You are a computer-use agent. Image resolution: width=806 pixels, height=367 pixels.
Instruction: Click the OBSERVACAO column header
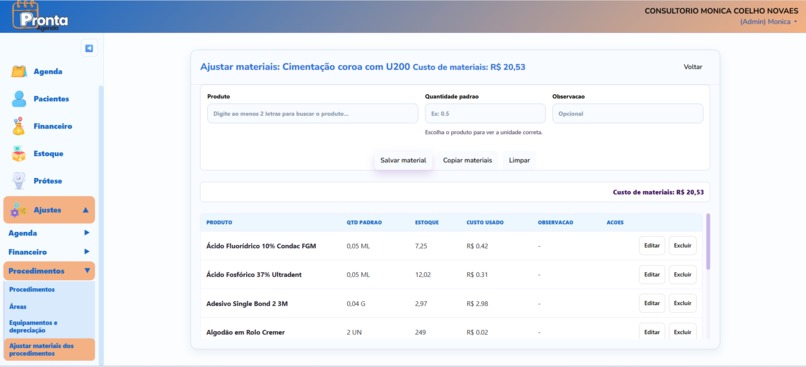[555, 223]
